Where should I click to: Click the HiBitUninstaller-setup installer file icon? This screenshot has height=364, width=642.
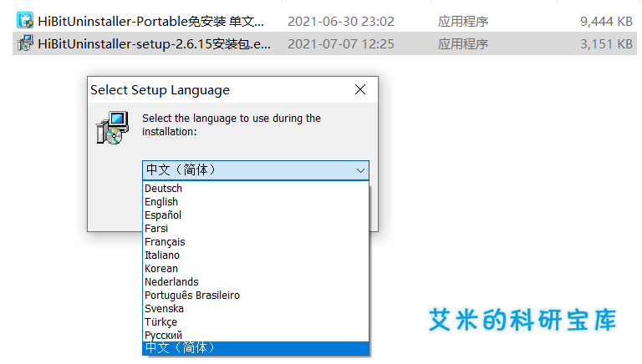[25, 44]
